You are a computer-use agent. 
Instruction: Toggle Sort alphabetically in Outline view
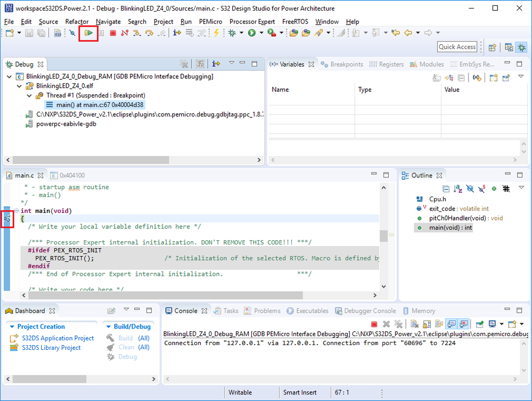click(457, 189)
